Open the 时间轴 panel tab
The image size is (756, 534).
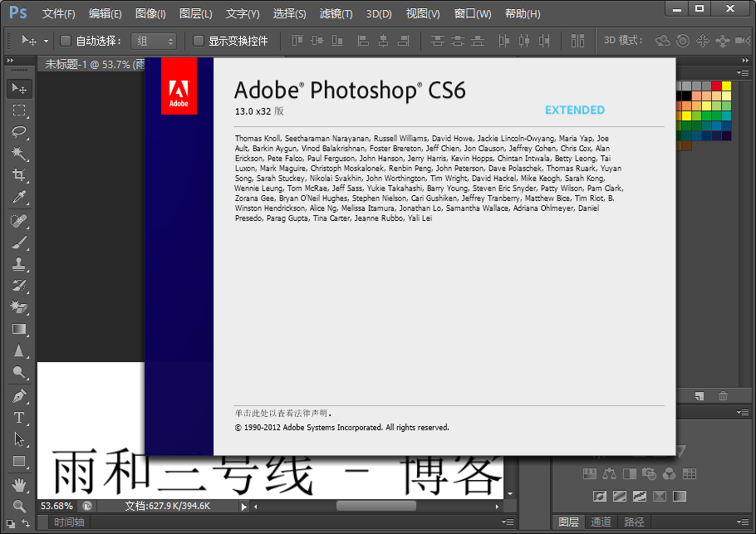[69, 522]
